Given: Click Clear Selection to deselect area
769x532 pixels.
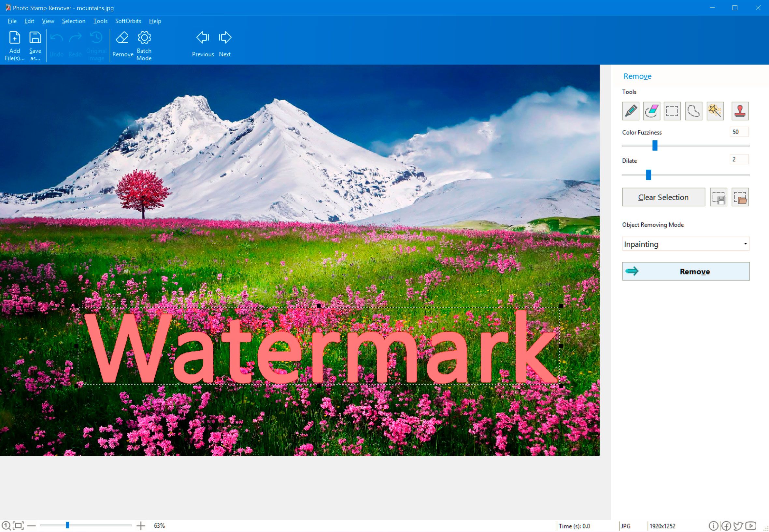Looking at the screenshot, I should [662, 197].
